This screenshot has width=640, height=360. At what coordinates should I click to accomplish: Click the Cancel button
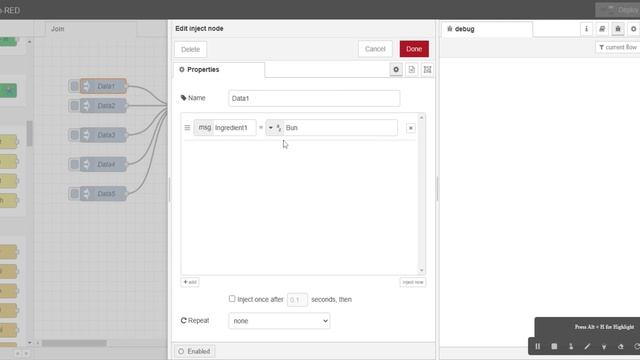[x=375, y=49]
